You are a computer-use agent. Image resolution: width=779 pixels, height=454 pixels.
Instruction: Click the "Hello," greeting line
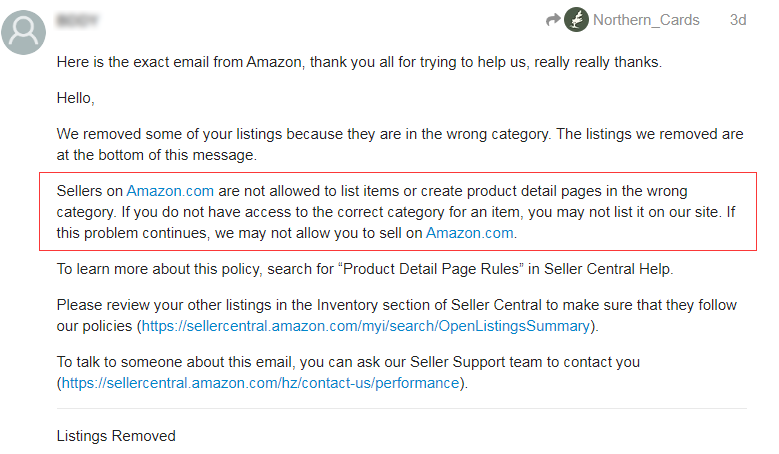coord(76,98)
